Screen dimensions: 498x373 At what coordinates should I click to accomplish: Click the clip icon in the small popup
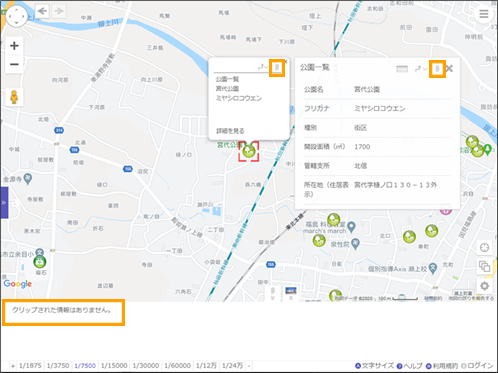point(277,68)
